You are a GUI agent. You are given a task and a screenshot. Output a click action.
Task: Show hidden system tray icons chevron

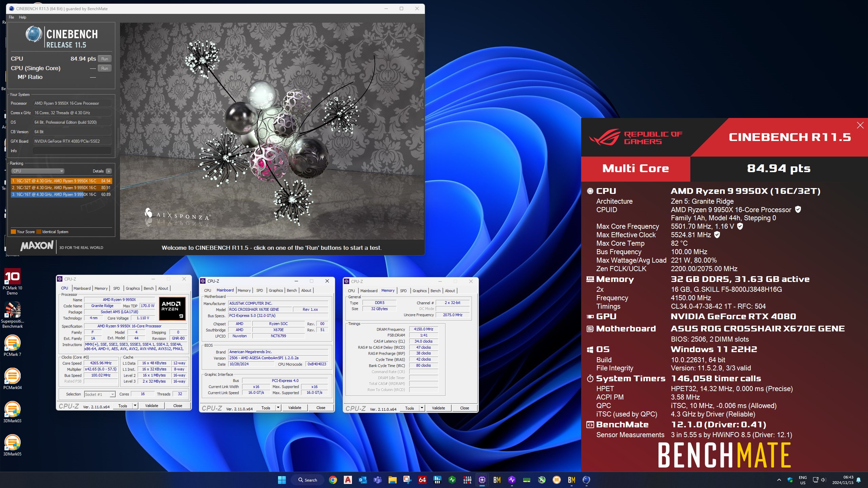click(x=779, y=480)
